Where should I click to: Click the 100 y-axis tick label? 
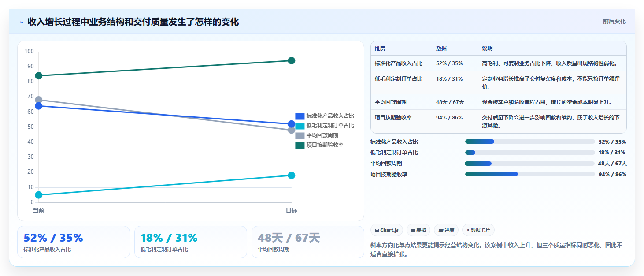point(29,52)
